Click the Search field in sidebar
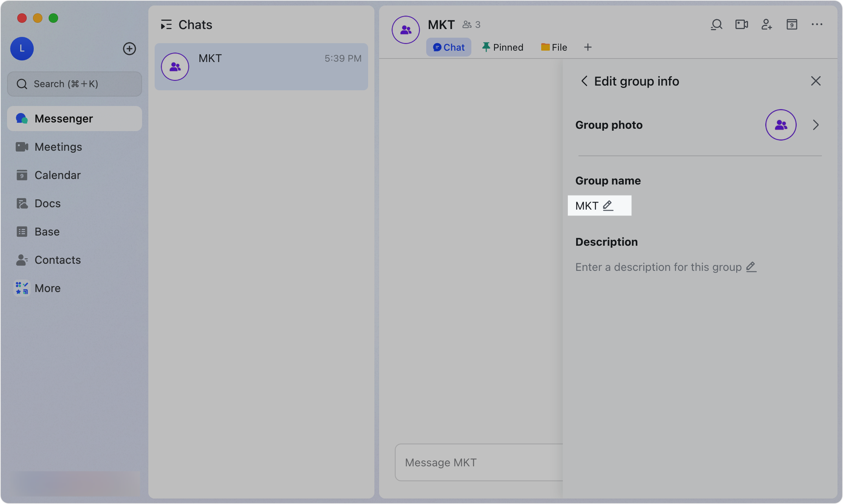This screenshot has width=843, height=504. pyautogui.click(x=75, y=84)
